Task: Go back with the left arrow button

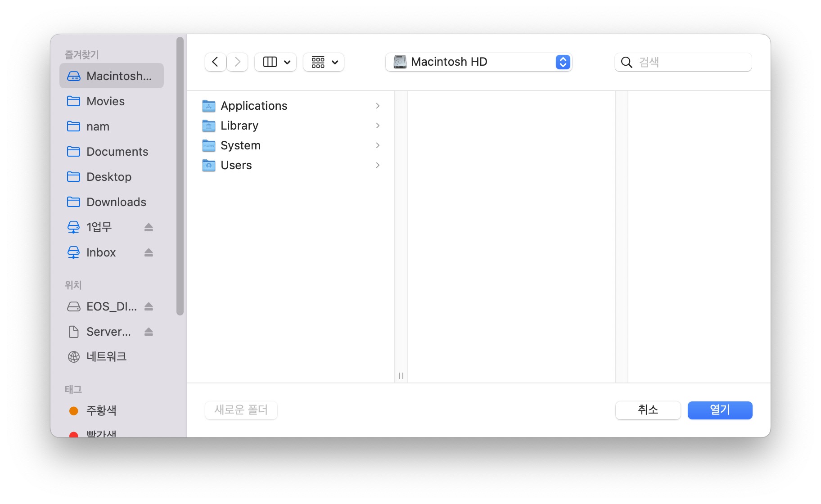Action: 215,62
